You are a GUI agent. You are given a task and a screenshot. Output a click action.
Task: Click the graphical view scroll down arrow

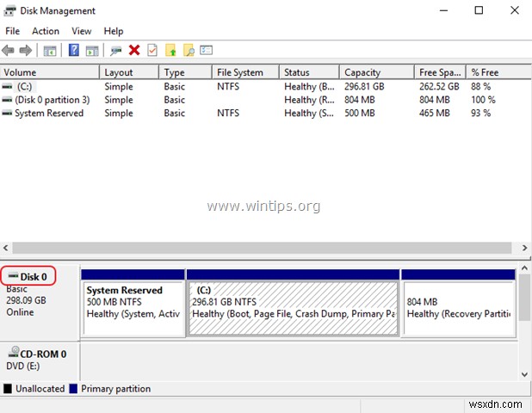[524, 374]
